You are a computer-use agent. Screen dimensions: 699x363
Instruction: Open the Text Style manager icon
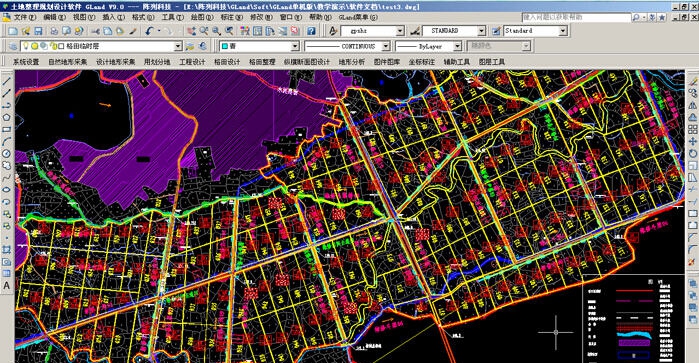tap(333, 31)
